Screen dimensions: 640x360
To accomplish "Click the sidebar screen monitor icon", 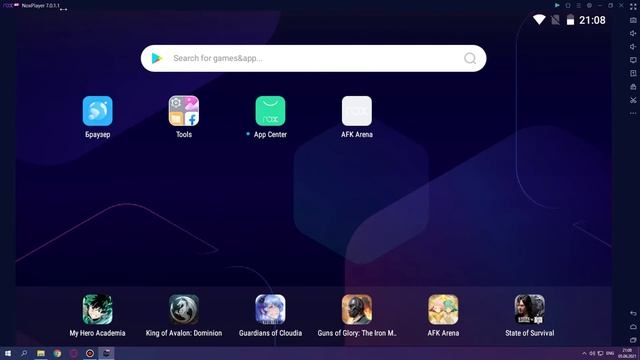I will tap(633, 60).
